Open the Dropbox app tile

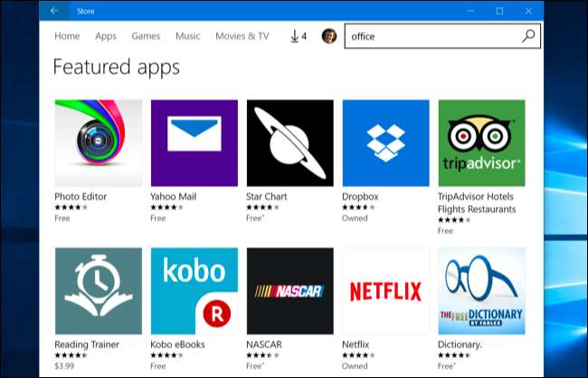[x=385, y=143]
